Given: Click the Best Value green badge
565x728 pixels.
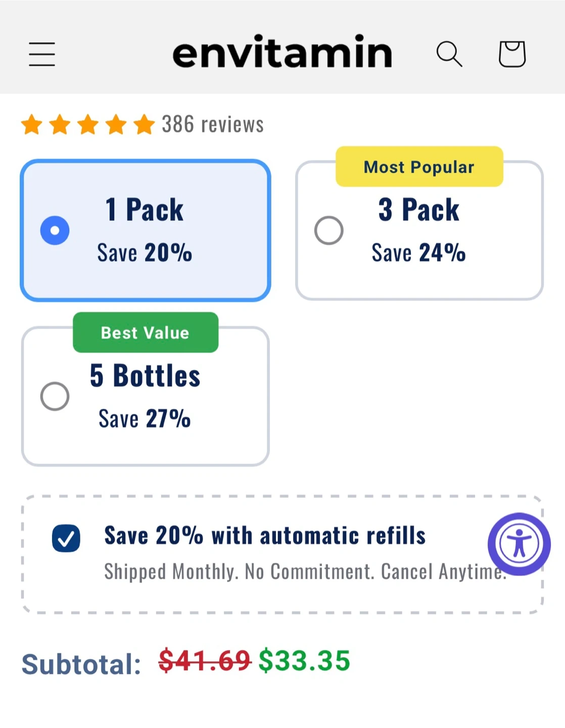Looking at the screenshot, I should [146, 333].
